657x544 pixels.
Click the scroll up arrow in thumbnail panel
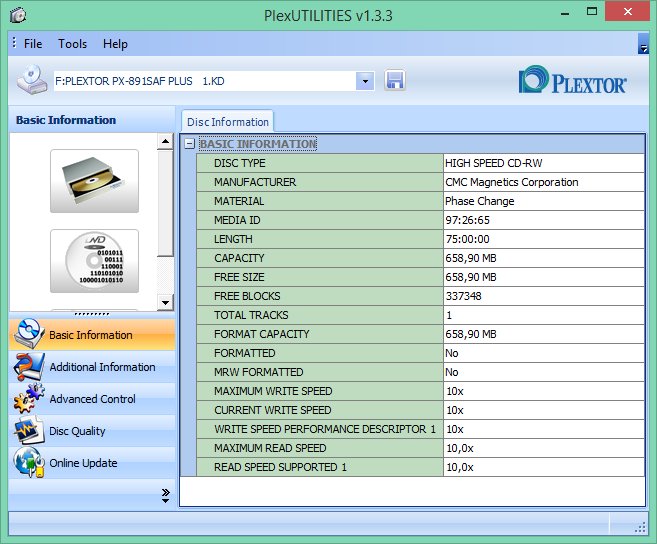[x=166, y=141]
